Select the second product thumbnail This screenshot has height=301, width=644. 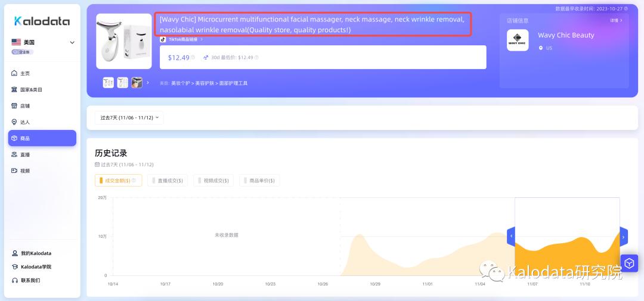coord(122,82)
